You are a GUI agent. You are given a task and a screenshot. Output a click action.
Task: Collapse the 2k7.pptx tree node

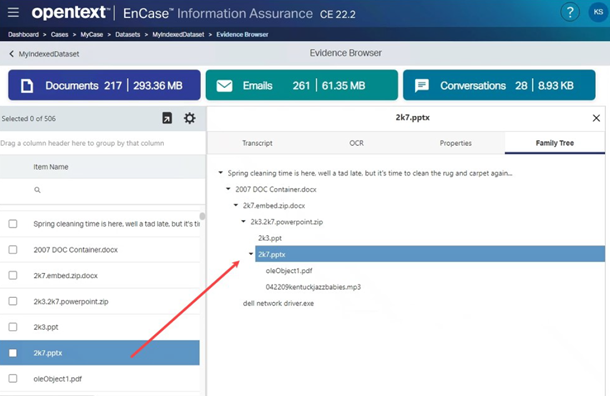pos(251,254)
